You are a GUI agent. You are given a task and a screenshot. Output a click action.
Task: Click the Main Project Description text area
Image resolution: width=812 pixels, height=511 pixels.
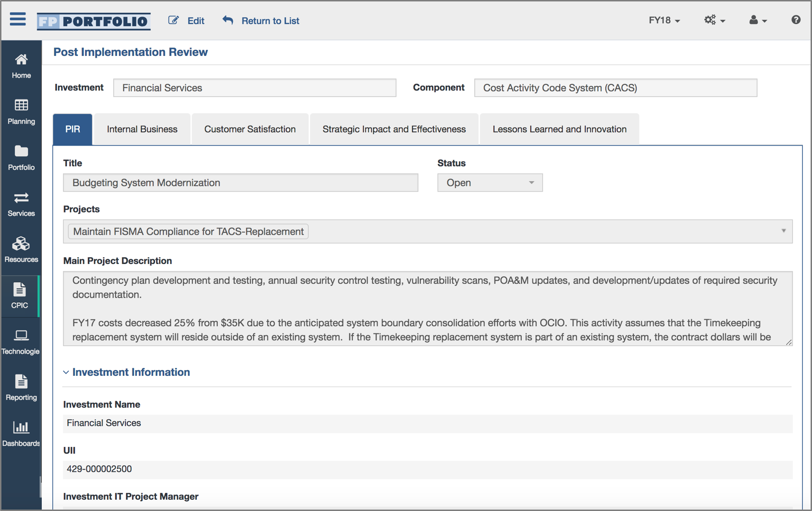tap(428, 308)
